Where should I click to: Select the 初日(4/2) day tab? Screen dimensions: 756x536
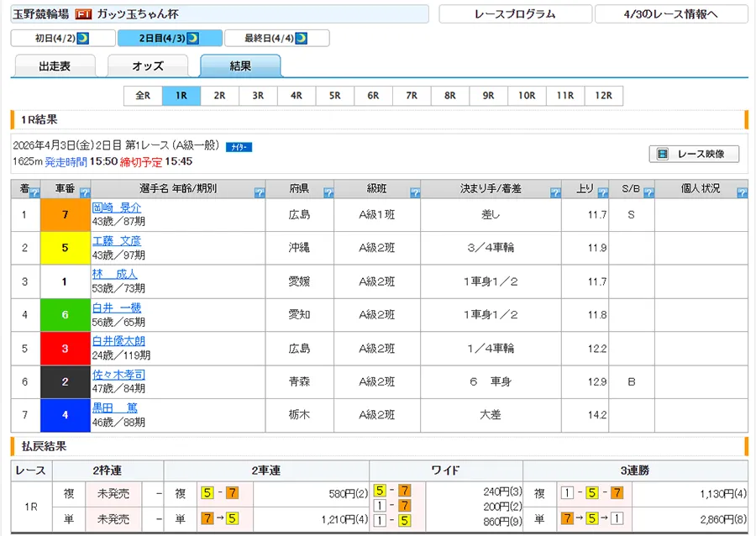[61, 39]
